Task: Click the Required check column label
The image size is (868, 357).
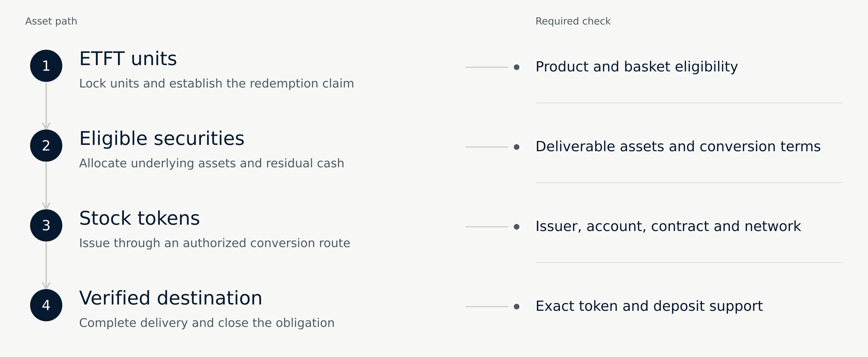Action: tap(573, 21)
